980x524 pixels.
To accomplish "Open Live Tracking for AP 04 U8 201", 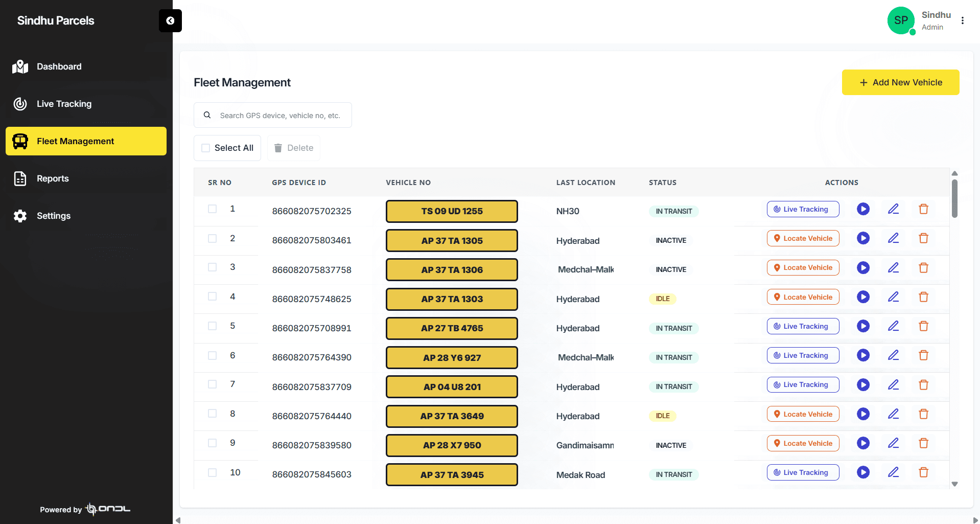I will coord(803,384).
